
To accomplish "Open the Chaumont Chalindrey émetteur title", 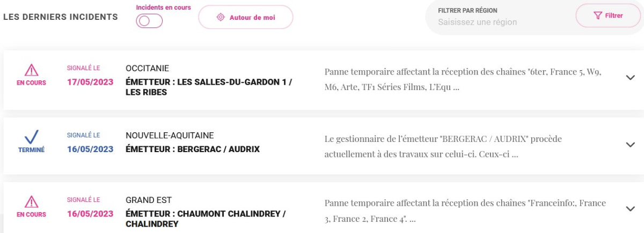I will [x=206, y=219].
